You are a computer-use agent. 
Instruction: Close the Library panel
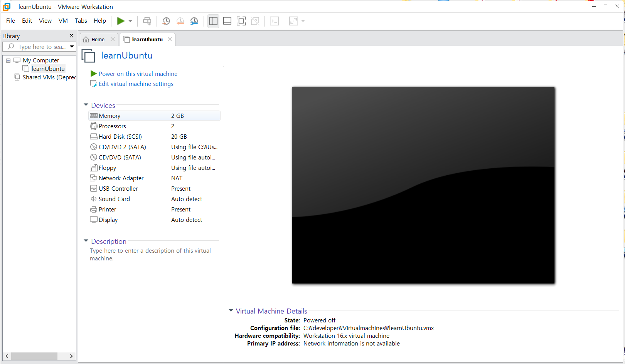71,36
